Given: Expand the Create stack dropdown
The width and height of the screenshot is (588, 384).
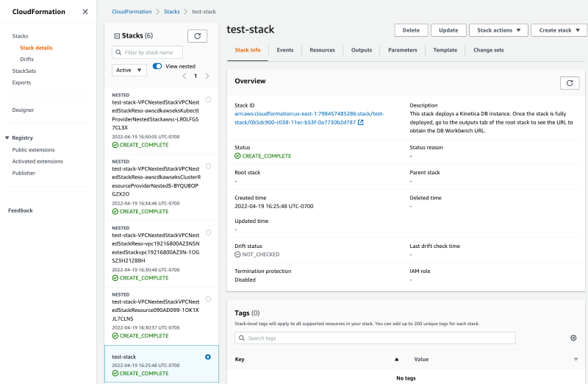Looking at the screenshot, I should (559, 30).
